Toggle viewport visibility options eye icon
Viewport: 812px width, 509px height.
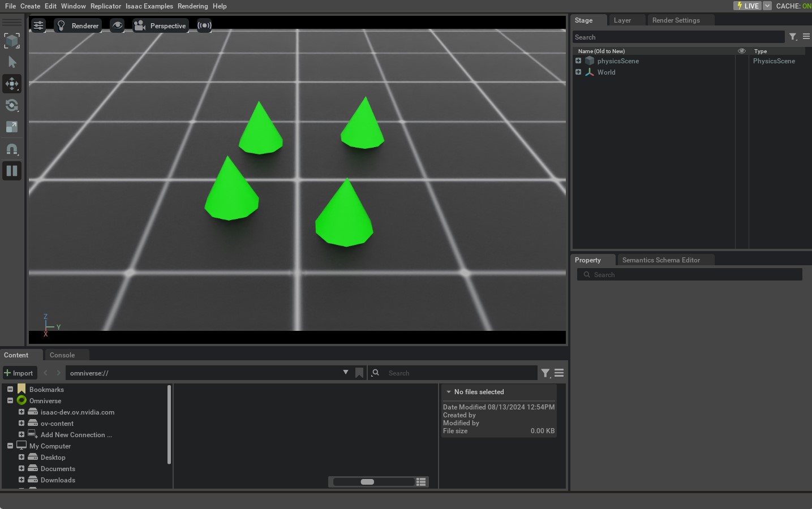click(x=117, y=25)
